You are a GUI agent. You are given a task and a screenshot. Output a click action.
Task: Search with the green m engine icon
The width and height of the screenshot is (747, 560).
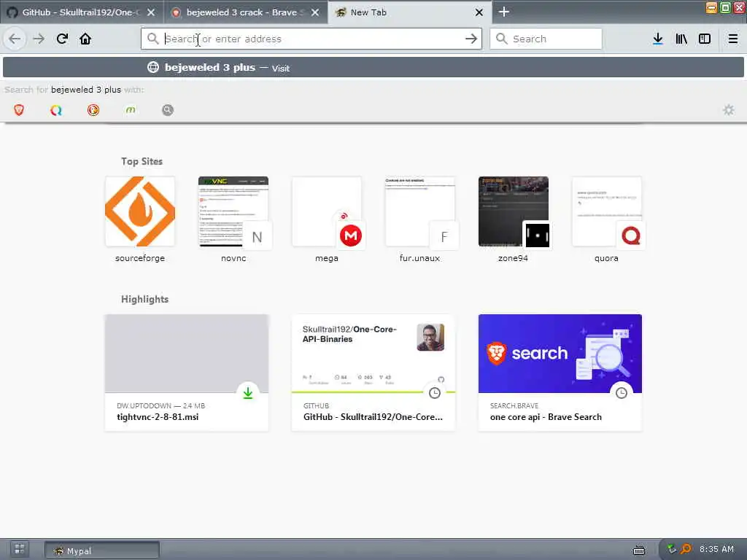tap(131, 110)
